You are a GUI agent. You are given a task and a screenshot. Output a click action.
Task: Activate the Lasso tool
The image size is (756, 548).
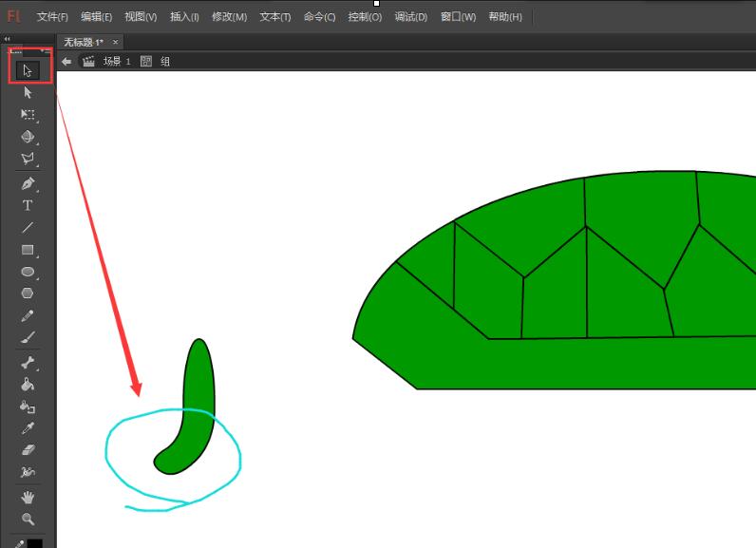pyautogui.click(x=28, y=159)
